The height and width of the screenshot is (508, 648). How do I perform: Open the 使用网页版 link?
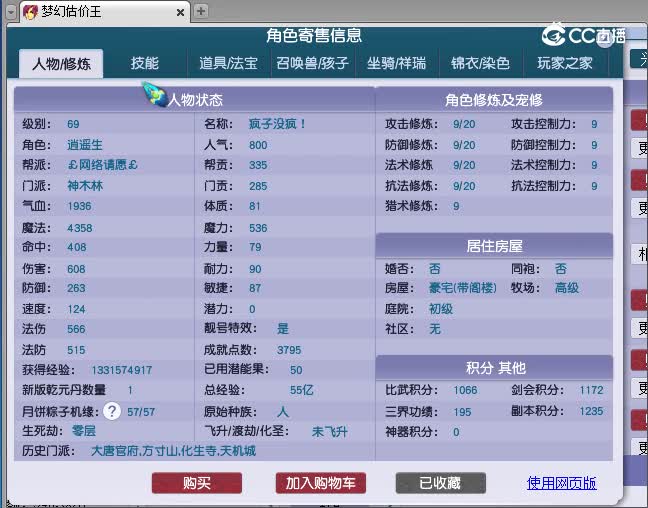pos(562,483)
